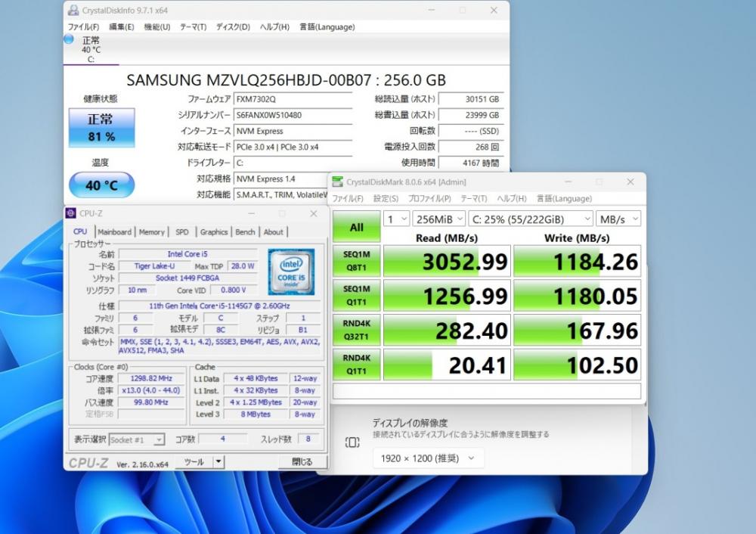Click the ツール button in CPU-Z

point(194,461)
